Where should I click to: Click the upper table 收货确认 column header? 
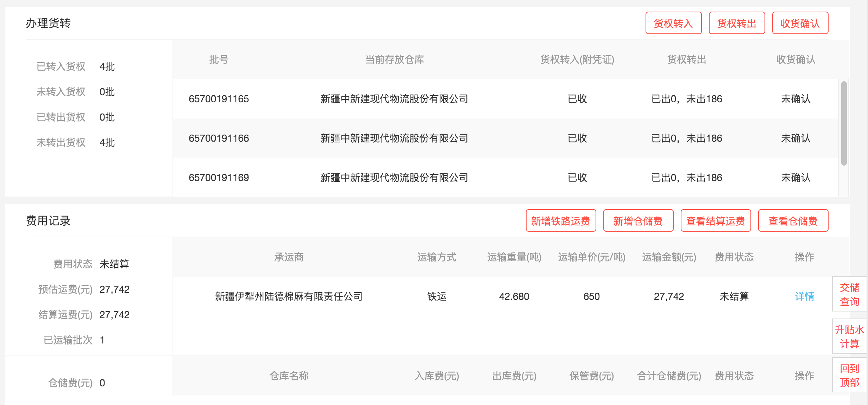[795, 59]
